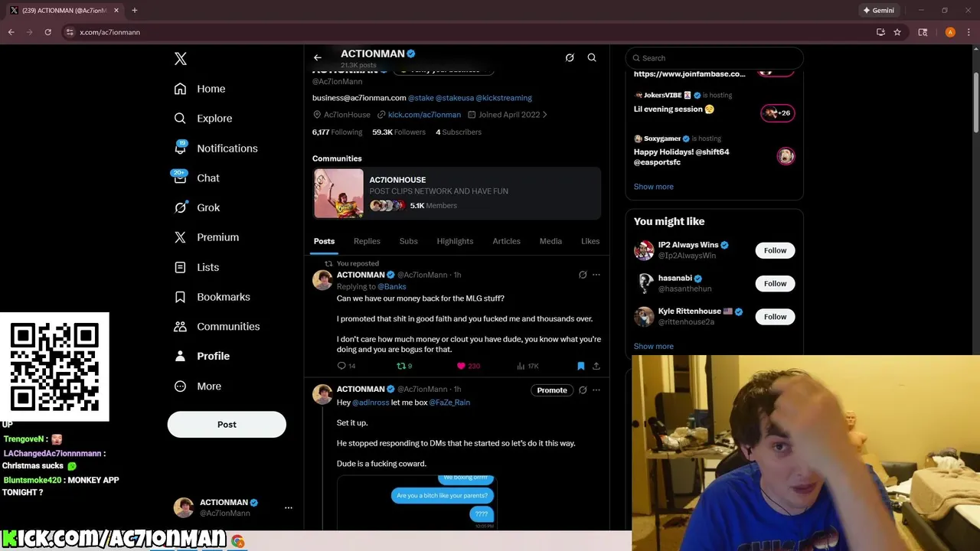Select the Posts tab
This screenshot has height=551, width=980.
coord(324,241)
